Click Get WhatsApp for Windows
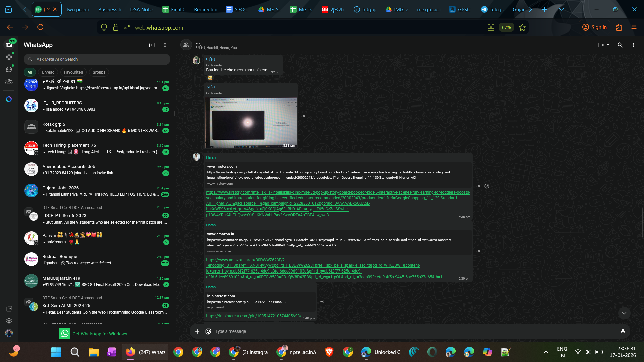644x362 pixels. (x=100, y=334)
